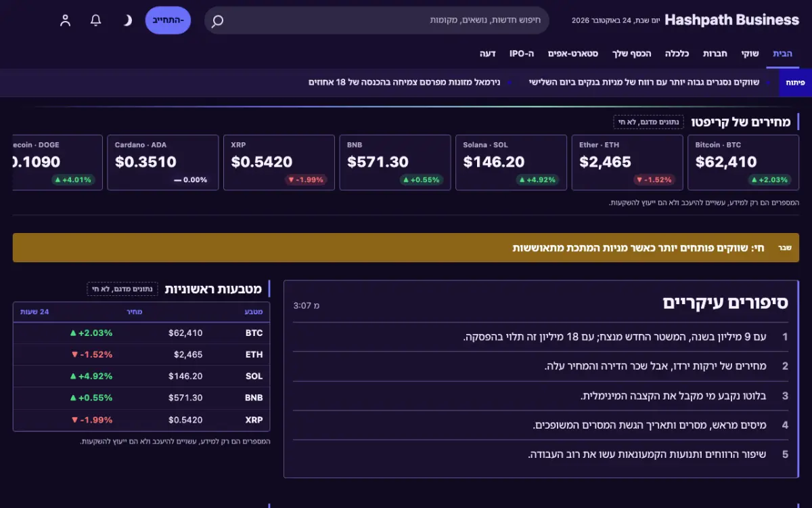
Task: Click the ETH row in coins table
Action: tap(141, 354)
